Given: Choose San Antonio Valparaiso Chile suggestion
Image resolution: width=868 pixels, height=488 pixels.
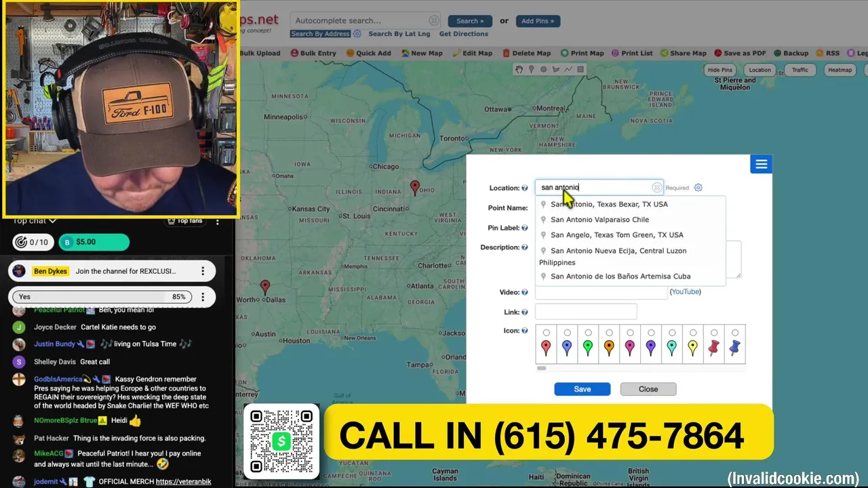Looking at the screenshot, I should click(630, 220).
